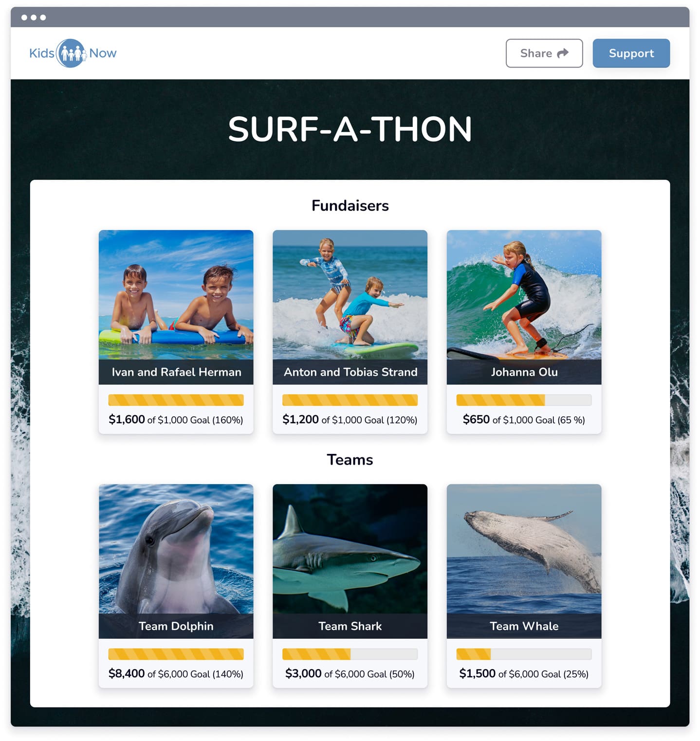Select the Anton and Tobias Strand name label

(350, 372)
